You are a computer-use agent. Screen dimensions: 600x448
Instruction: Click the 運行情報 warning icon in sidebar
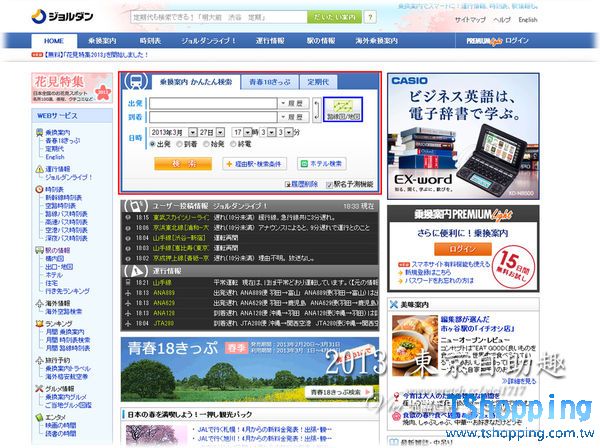(39, 169)
